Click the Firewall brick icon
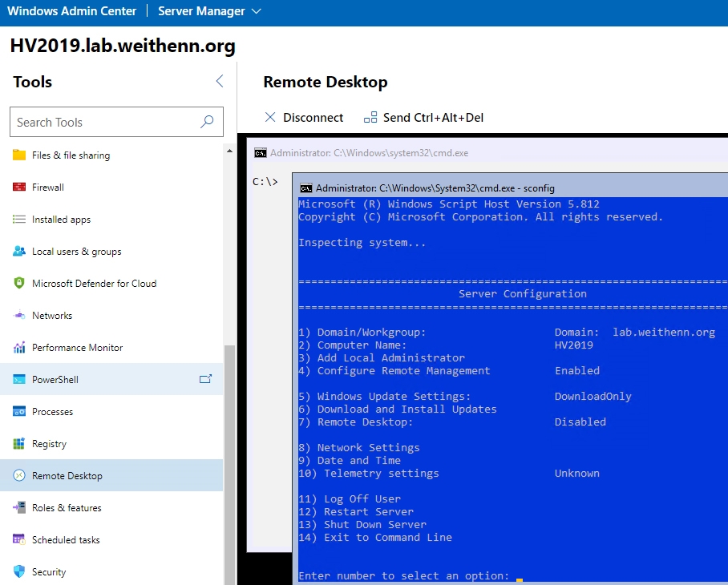Viewport: 728px width, 585px height. (x=19, y=187)
